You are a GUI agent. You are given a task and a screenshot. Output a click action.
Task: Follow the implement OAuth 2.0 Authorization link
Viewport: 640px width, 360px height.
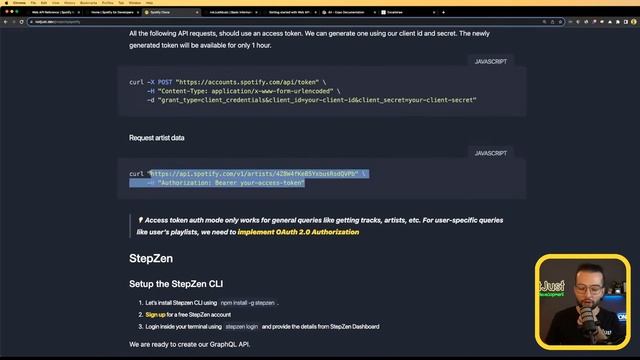(298, 232)
